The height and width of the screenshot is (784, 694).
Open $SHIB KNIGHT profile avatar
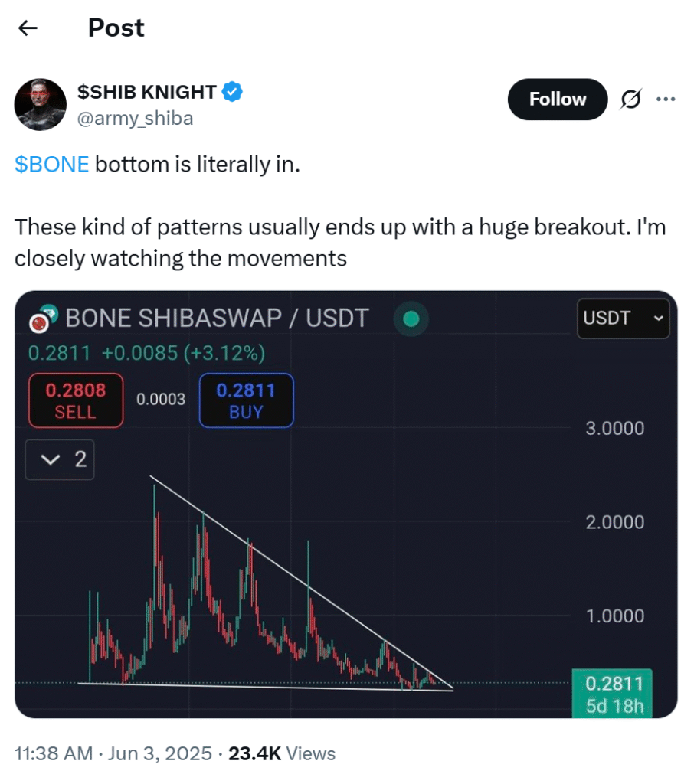[40, 104]
